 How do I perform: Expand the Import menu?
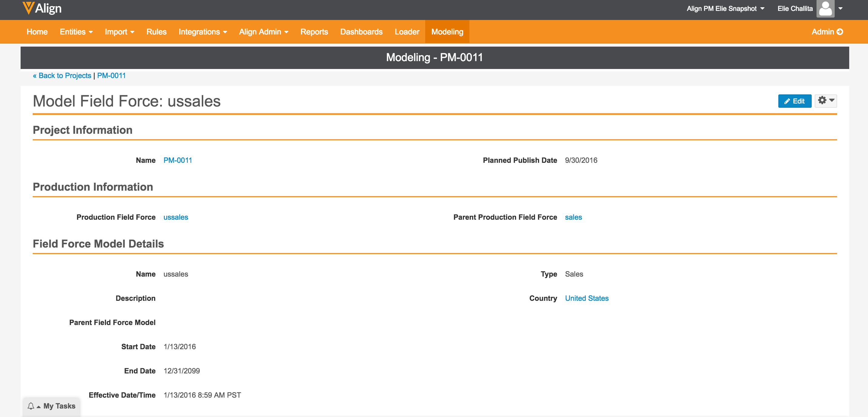120,32
